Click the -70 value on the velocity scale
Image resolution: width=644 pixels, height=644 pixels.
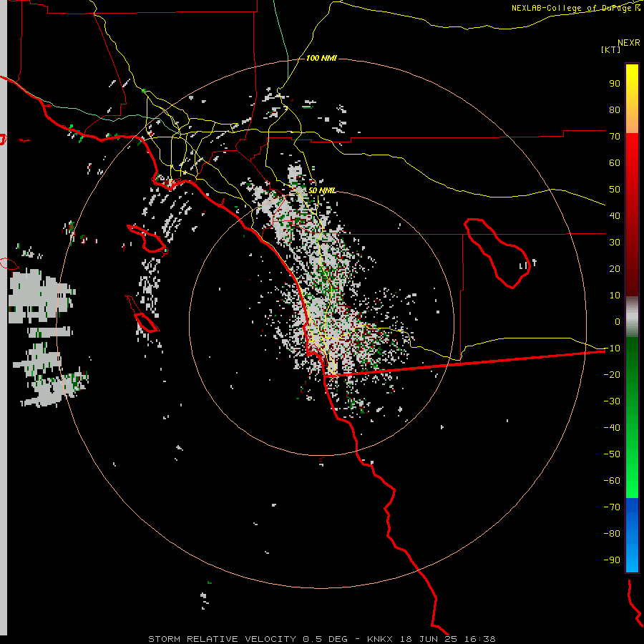click(x=612, y=507)
